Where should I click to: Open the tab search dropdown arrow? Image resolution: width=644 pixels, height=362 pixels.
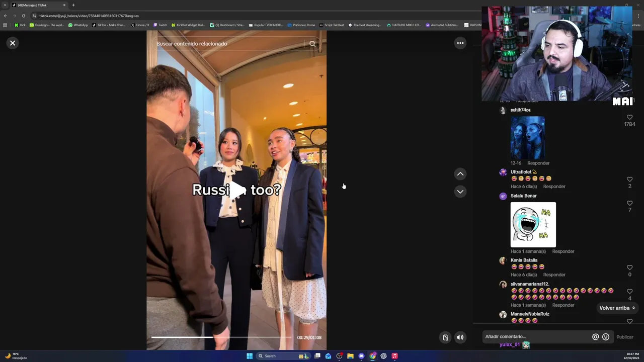[5, 5]
